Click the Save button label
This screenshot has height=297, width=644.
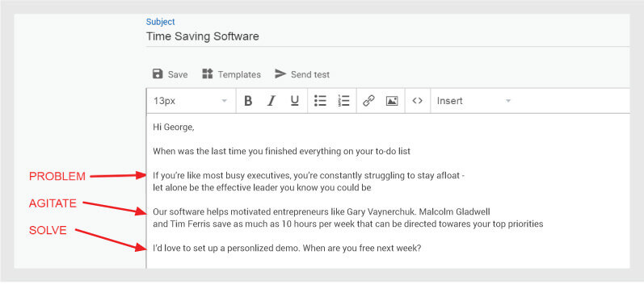[x=178, y=75]
